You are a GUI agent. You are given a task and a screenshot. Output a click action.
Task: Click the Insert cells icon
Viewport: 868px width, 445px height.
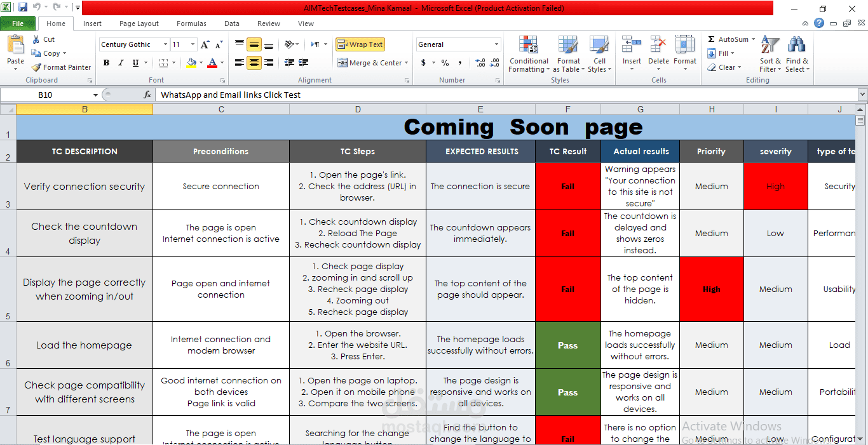point(632,46)
